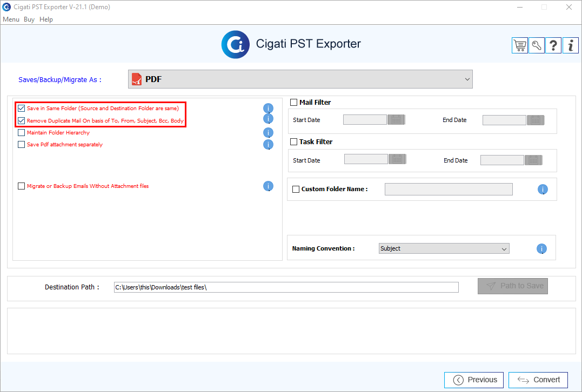582x392 pixels.
Task: Click the PDF file type icon
Action: (x=137, y=79)
